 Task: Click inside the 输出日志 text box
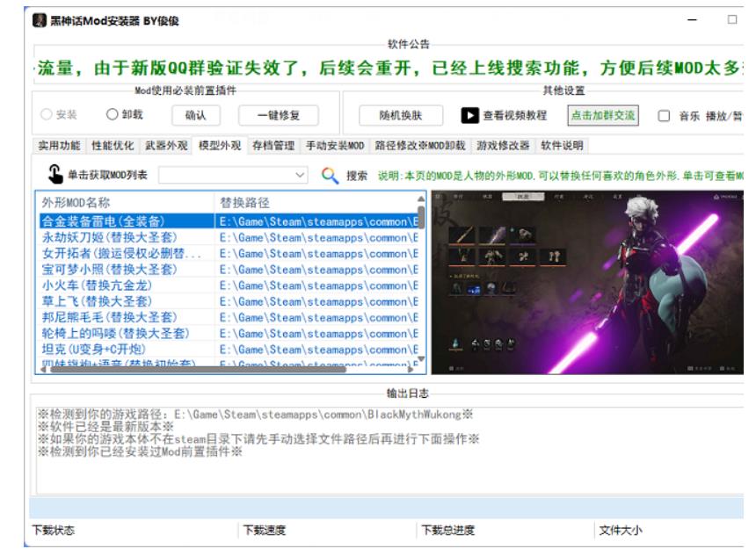[x=389, y=451]
